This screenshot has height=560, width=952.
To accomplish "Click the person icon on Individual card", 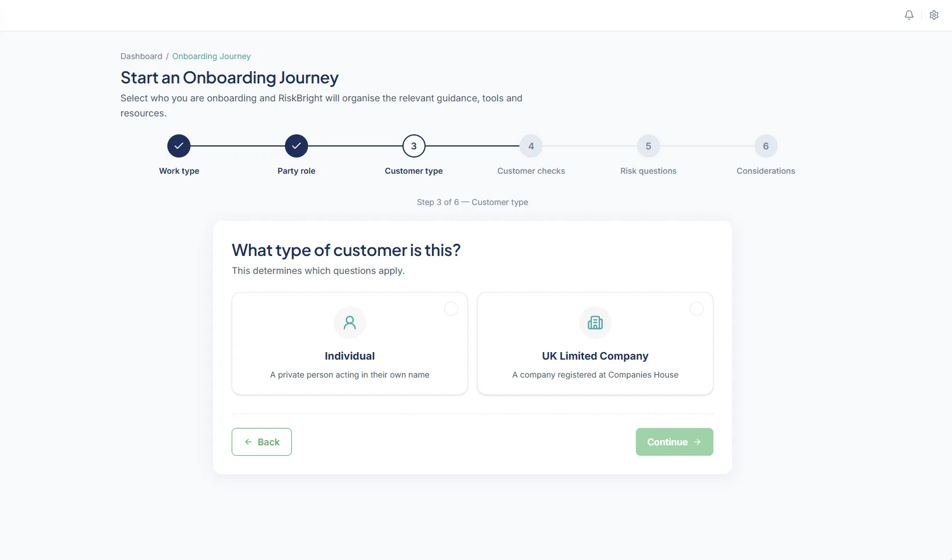I will coord(350,323).
